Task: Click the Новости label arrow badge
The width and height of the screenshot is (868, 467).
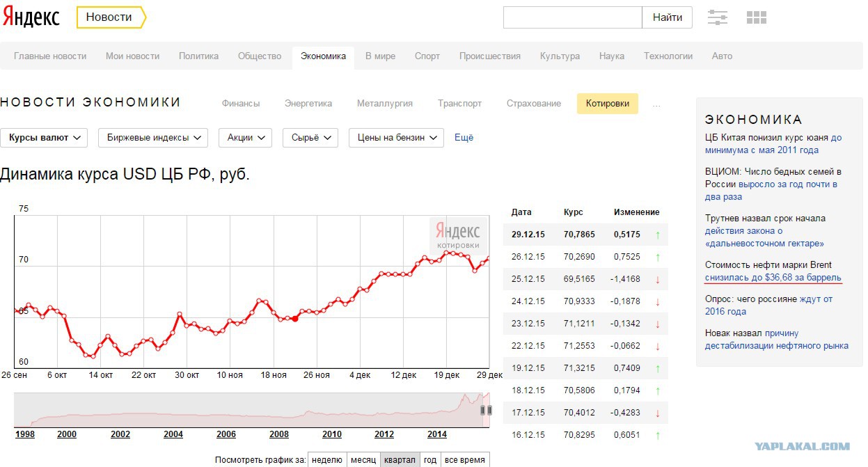Action: coord(111,17)
